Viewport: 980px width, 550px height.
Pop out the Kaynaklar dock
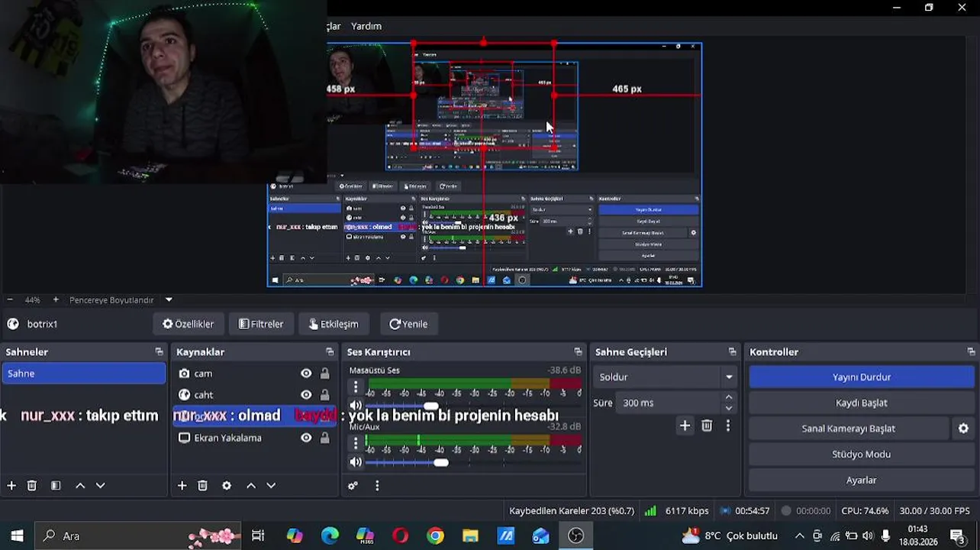[330, 352]
